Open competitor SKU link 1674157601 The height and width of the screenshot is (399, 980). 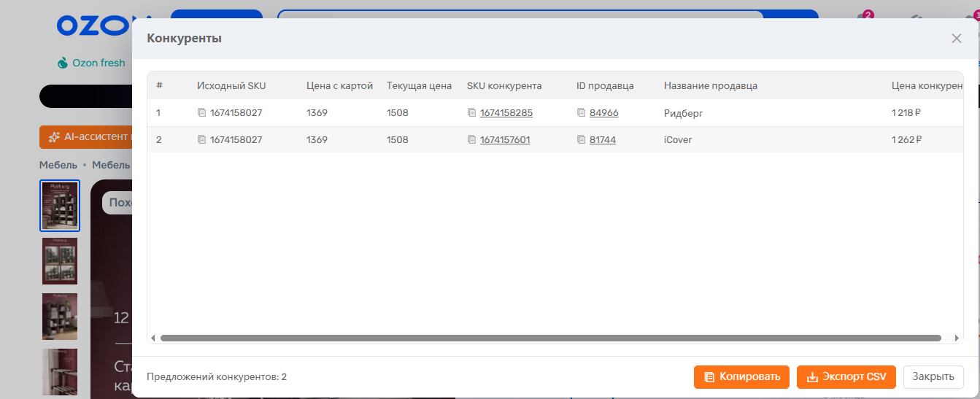tap(505, 139)
